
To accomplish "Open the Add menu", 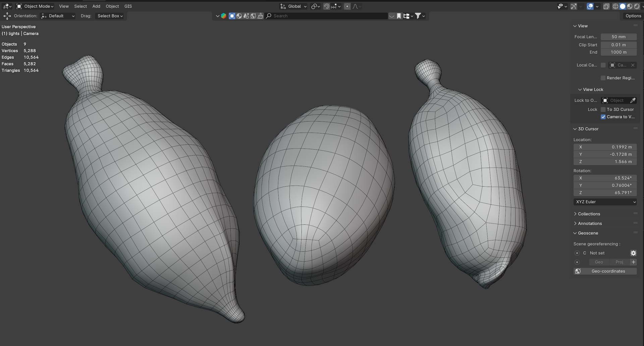I will coord(96,6).
